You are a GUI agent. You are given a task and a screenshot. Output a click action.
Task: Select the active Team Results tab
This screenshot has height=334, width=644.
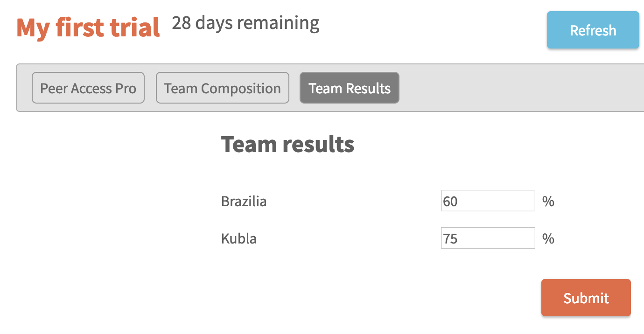click(349, 88)
